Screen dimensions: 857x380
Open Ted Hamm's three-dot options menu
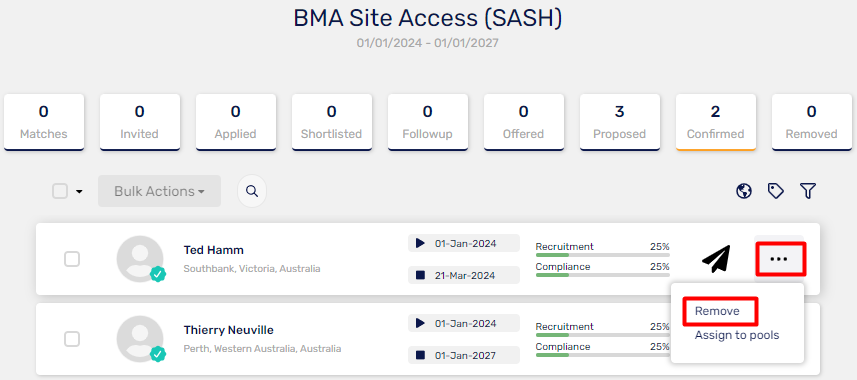pos(779,259)
